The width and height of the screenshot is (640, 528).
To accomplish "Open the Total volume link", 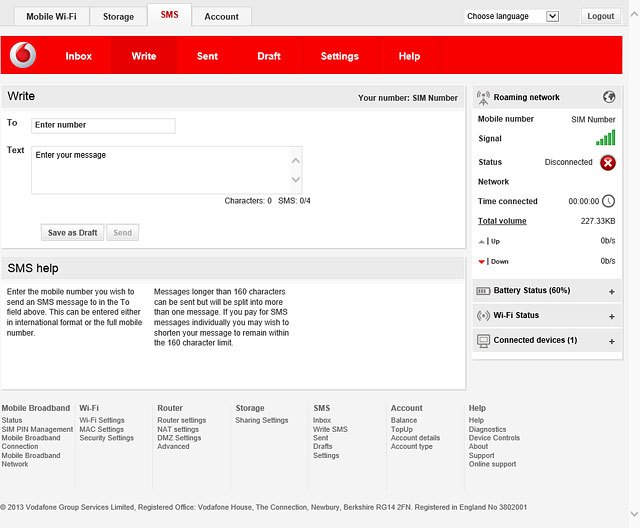I will 502,221.
